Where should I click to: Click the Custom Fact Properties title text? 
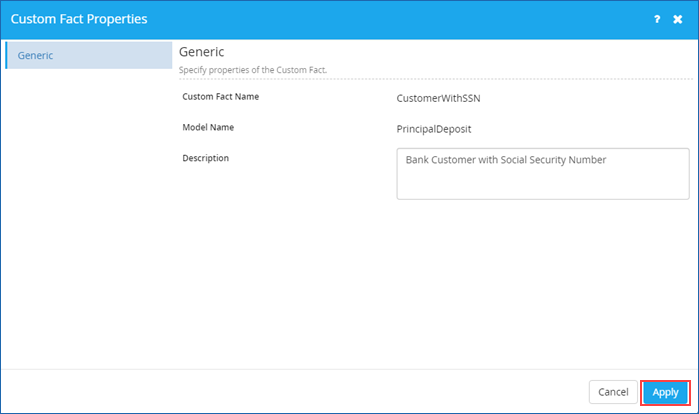pos(79,19)
